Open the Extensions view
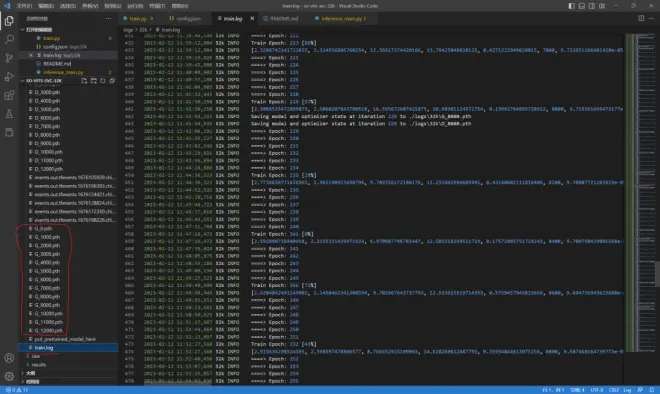Viewport: 660px width, 394px height. 9,95
